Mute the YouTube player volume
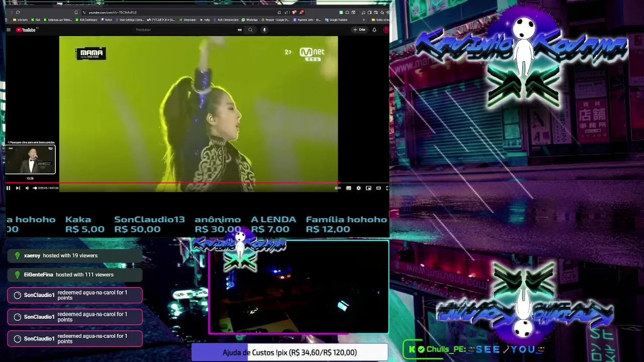Viewport: 644px width, 362px height. tap(27, 188)
